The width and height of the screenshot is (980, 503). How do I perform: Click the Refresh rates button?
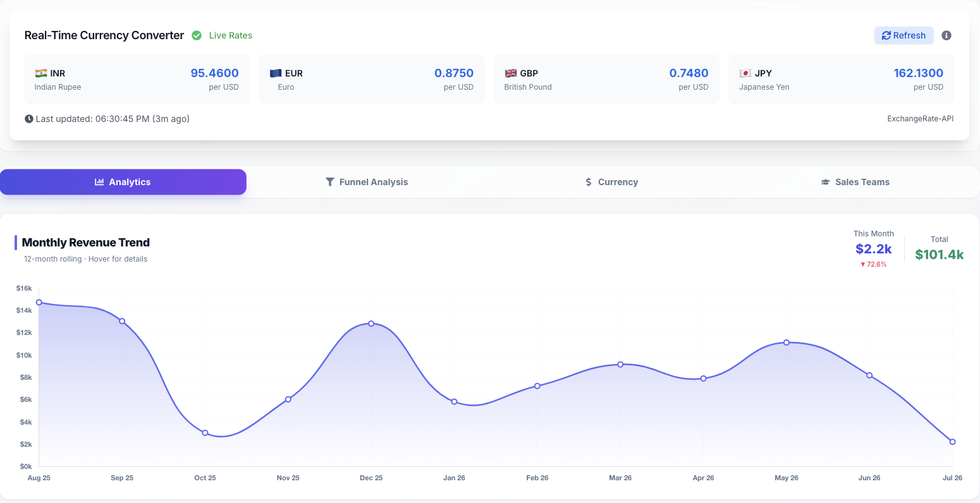[x=903, y=35]
